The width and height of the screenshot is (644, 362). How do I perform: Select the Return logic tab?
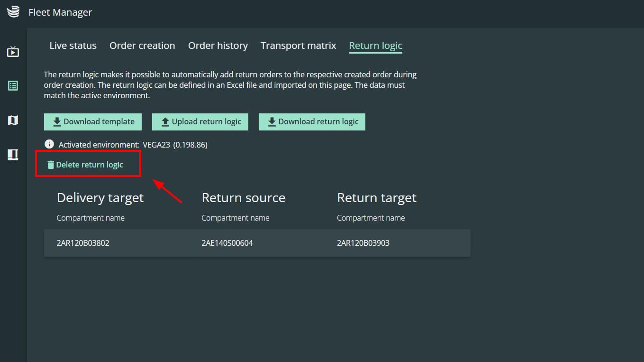coord(376,46)
